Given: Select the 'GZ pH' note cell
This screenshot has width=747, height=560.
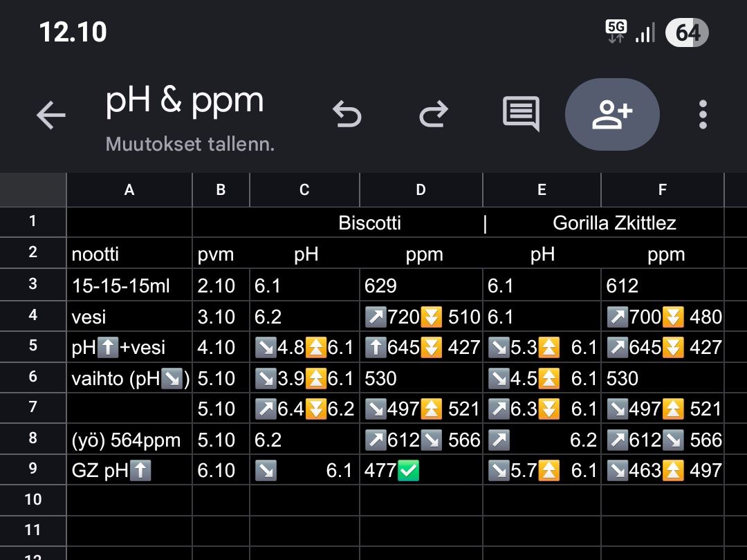Looking at the screenshot, I should click(x=129, y=470).
